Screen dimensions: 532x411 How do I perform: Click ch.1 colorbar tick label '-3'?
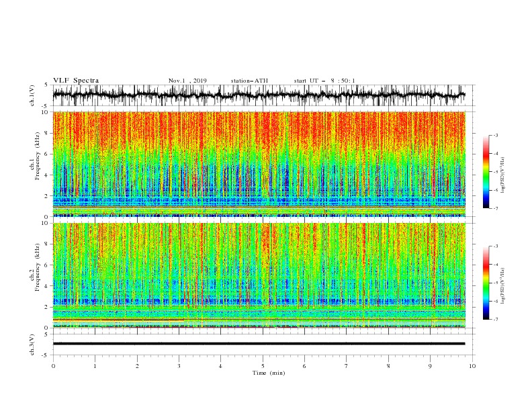pyautogui.click(x=495, y=135)
